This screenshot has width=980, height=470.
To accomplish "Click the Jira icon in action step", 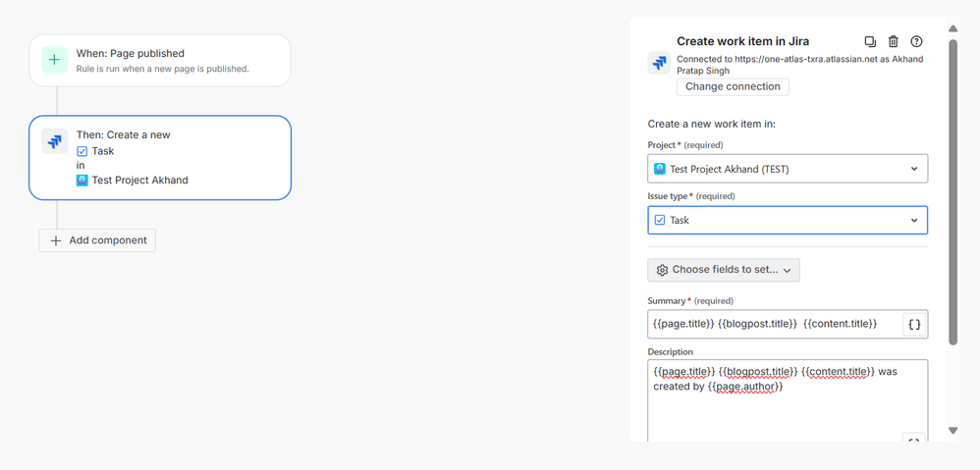I will point(54,141).
